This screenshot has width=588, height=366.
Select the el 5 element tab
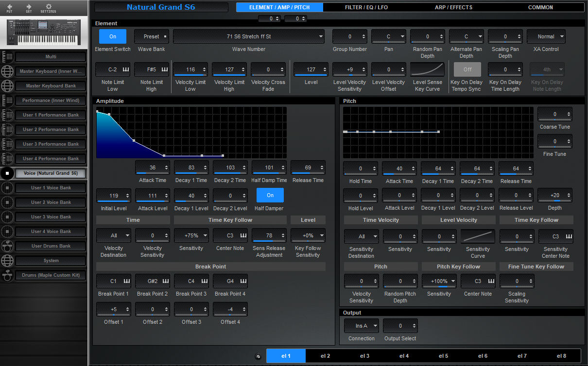click(x=443, y=356)
